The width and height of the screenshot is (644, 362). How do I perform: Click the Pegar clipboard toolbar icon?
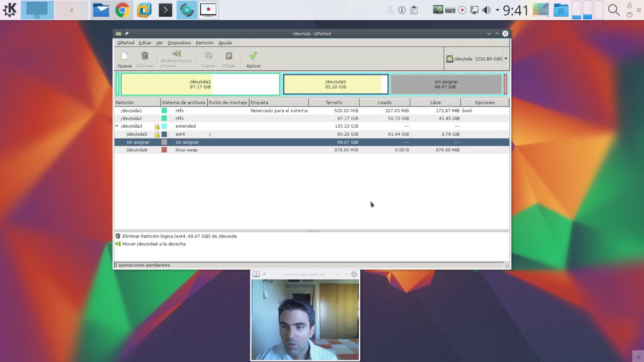(x=229, y=56)
